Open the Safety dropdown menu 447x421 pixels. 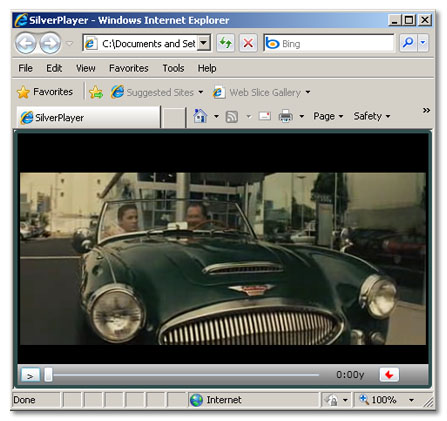pos(372,116)
